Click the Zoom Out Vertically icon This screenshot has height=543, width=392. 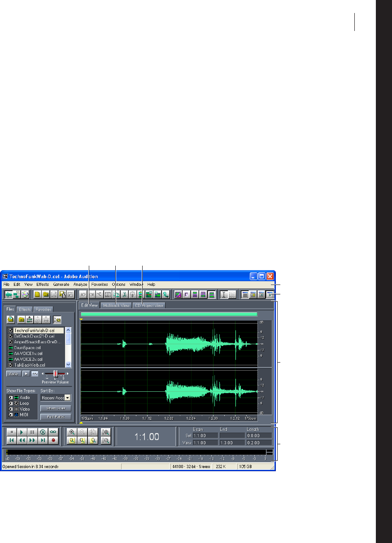point(106,440)
